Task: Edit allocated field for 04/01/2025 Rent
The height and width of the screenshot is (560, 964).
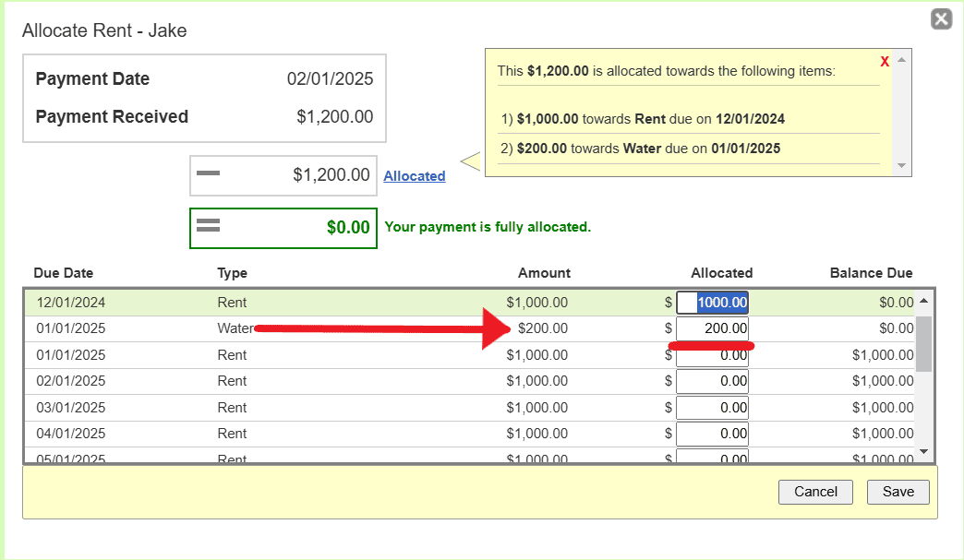Action: 712,434
